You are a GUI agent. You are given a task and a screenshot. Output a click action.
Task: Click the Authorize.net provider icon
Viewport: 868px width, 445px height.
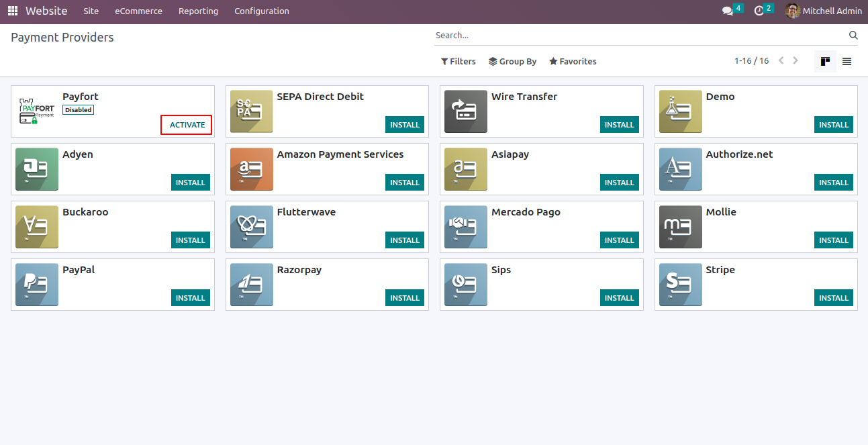pyautogui.click(x=681, y=169)
